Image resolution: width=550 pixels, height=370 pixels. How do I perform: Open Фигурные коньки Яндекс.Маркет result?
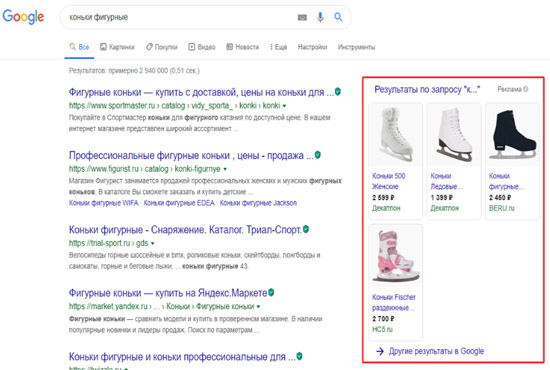(168, 292)
